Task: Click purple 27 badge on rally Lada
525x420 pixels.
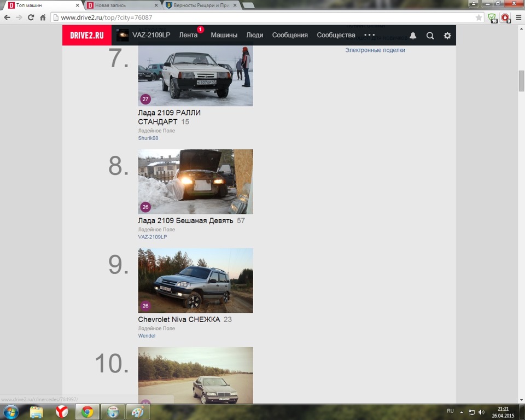Action: click(145, 99)
